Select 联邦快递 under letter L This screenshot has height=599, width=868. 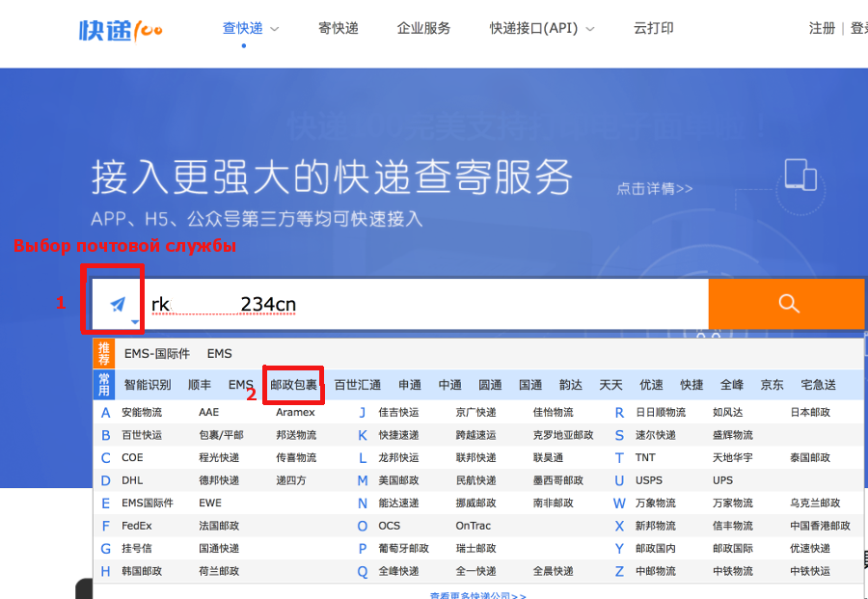(x=476, y=458)
